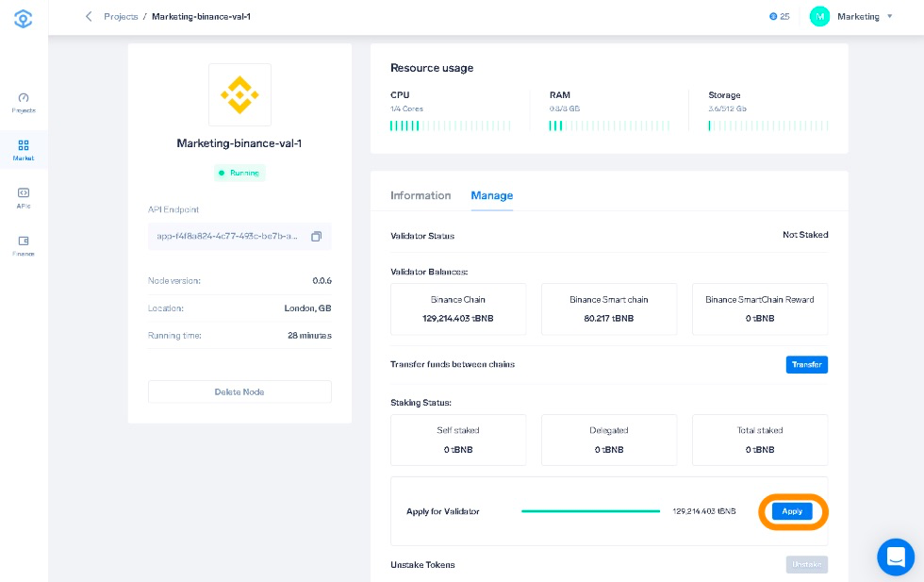The height and width of the screenshot is (582, 924).
Task: Click the Binance Chain balance card
Action: [x=458, y=309]
